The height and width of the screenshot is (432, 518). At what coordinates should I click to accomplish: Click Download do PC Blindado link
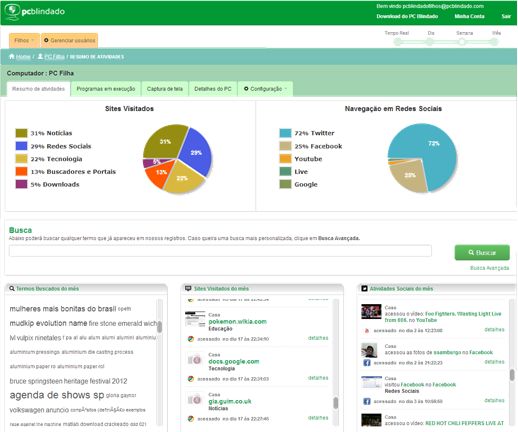click(407, 16)
